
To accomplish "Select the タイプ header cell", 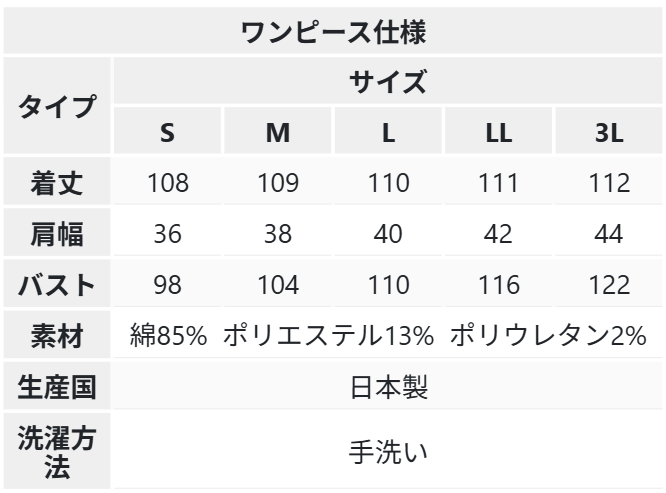I will pos(57,105).
